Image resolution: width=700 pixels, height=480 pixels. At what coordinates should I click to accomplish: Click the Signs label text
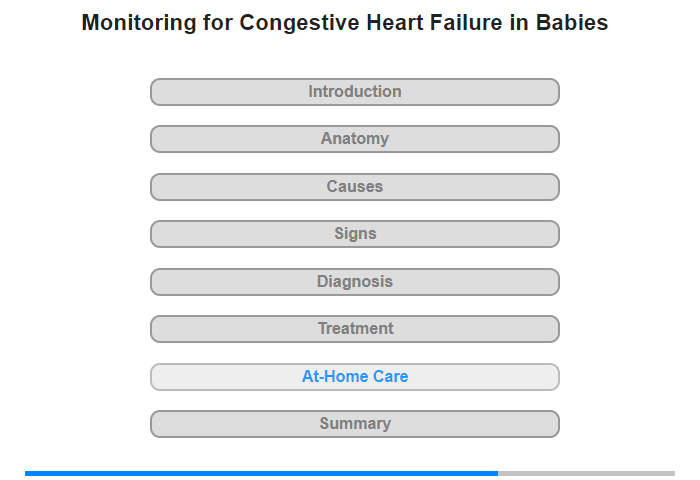click(x=355, y=234)
